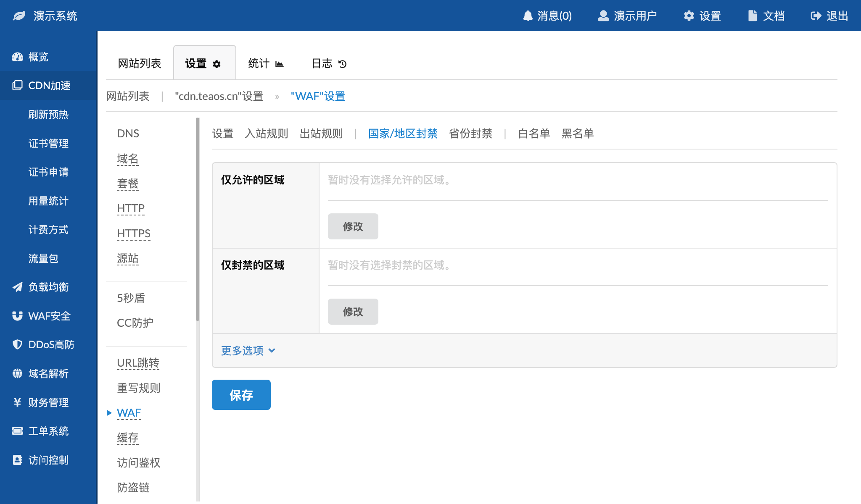The height and width of the screenshot is (504, 861).
Task: Expand the 更多选项 chevron
Action: click(272, 350)
